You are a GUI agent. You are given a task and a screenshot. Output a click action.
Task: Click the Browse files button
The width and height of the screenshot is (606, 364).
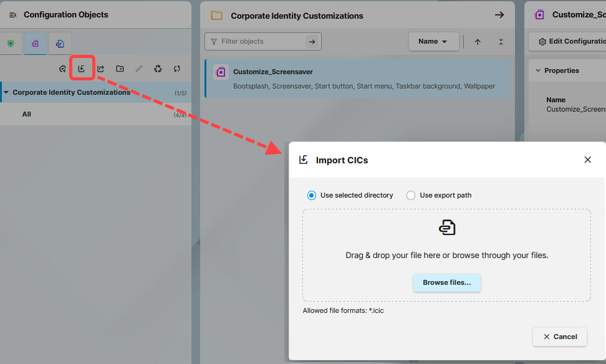coord(446,282)
